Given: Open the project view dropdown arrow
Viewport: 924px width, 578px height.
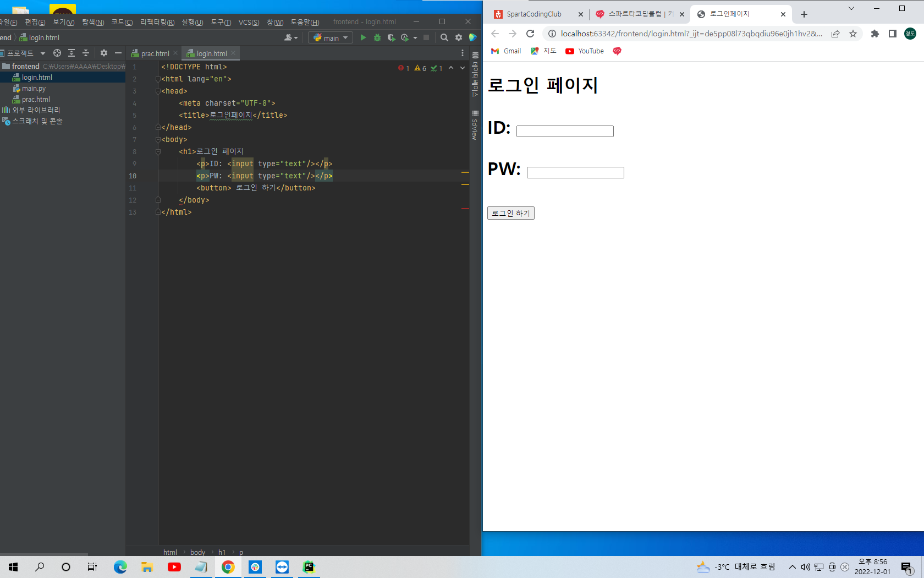Looking at the screenshot, I should tap(43, 53).
